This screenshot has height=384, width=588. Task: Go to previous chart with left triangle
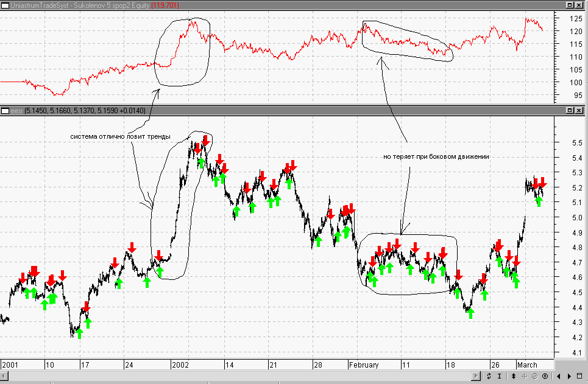pos(559,376)
